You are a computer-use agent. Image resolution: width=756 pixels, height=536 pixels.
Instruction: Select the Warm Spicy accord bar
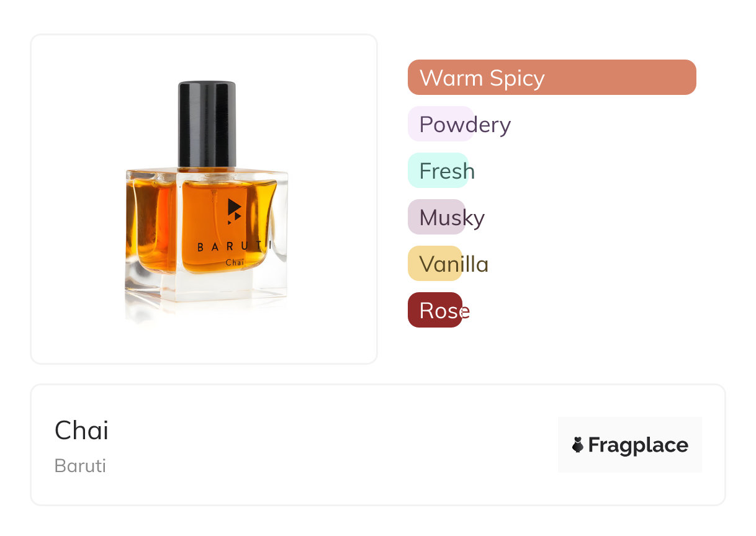pyautogui.click(x=552, y=78)
